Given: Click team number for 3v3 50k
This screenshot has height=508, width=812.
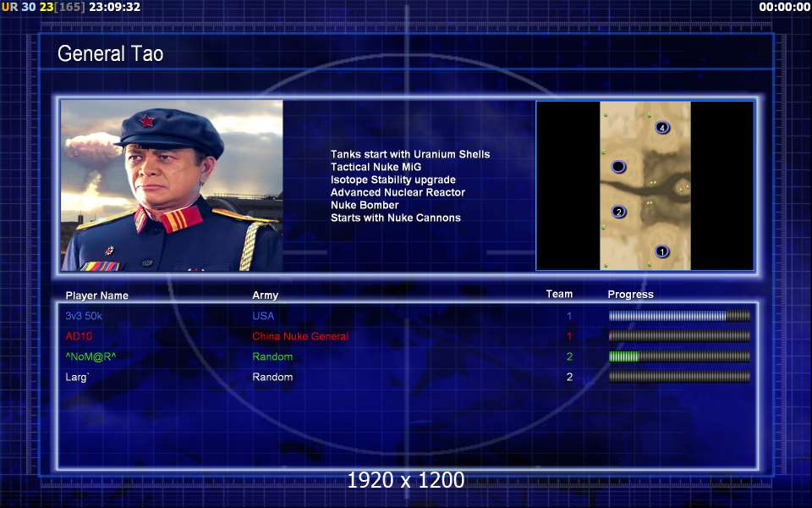Looking at the screenshot, I should click(569, 316).
